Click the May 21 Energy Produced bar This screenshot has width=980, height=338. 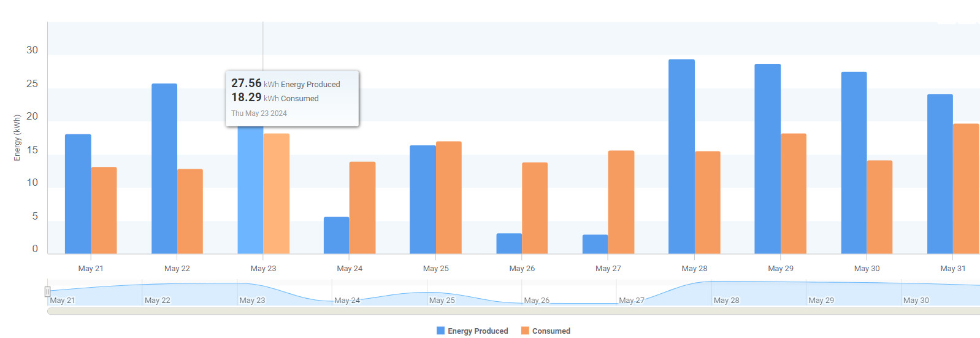tap(78, 194)
